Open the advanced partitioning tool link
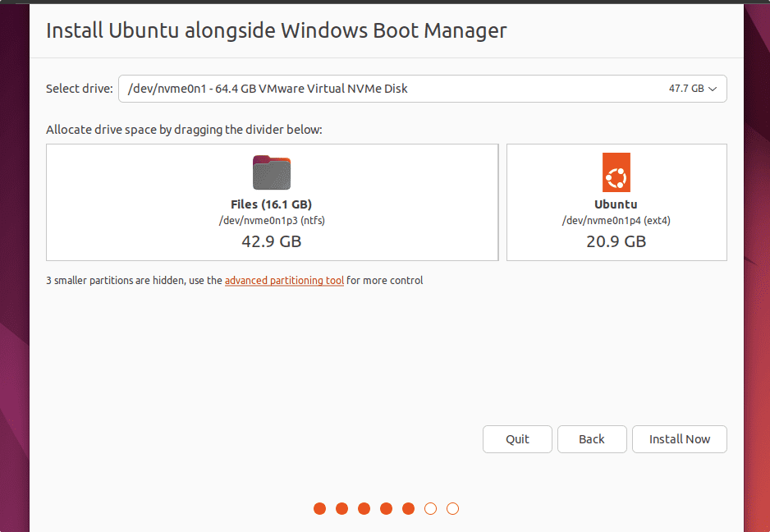The height and width of the screenshot is (532, 770). click(x=284, y=281)
